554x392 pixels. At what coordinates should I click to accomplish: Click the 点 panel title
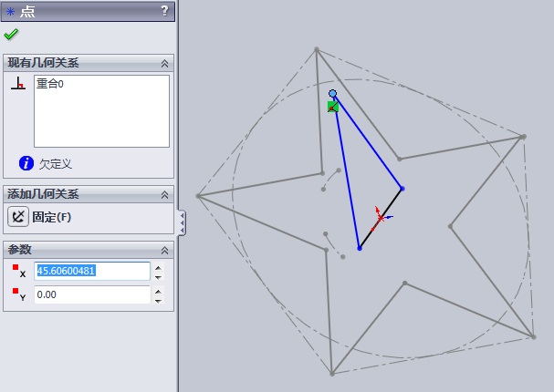coord(26,12)
